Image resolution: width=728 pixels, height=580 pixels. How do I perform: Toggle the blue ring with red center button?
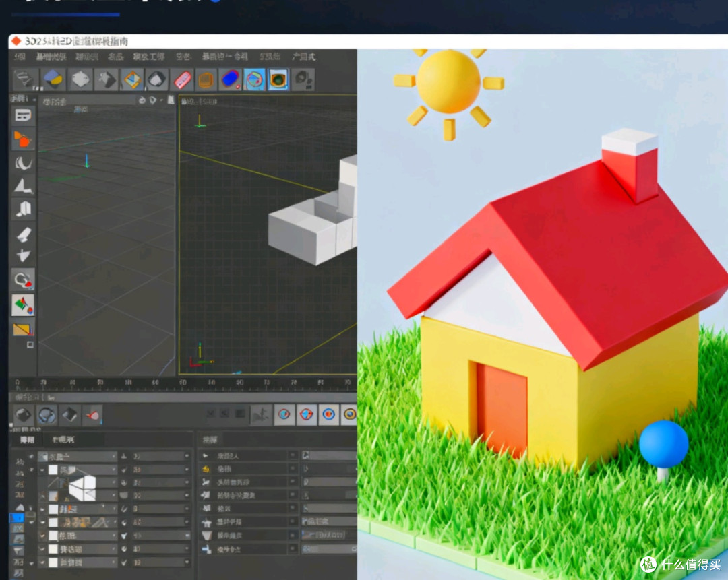[x=284, y=414]
